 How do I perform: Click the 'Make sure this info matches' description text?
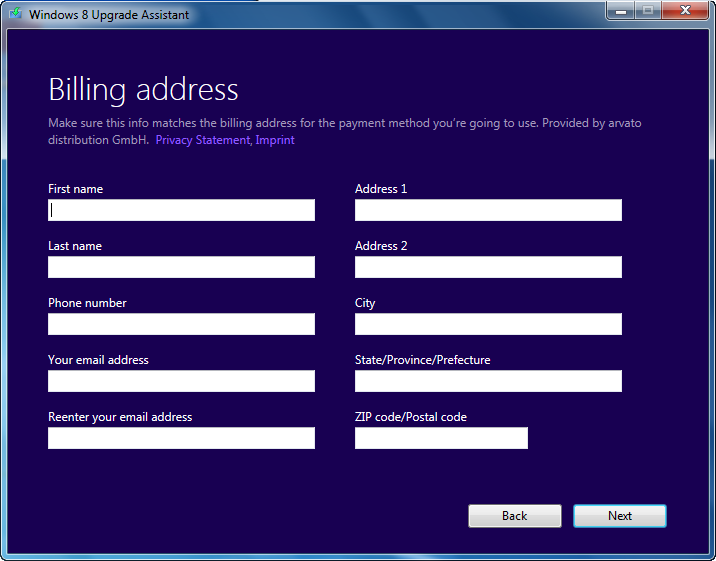[345, 131]
